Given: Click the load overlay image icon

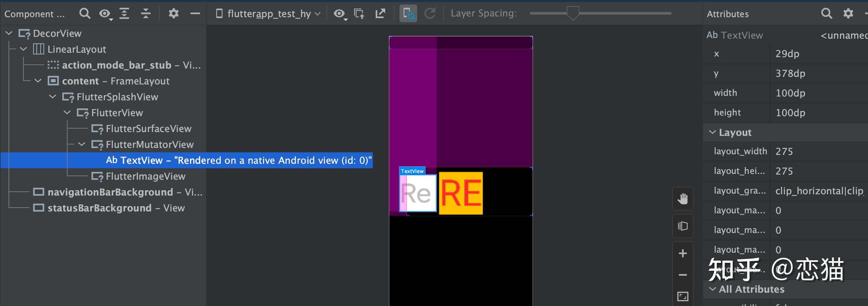Looking at the screenshot, I should [x=359, y=14].
